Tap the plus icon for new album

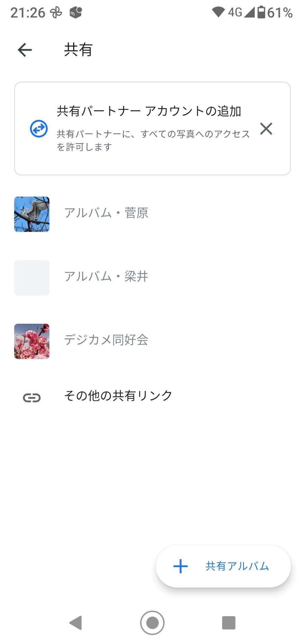pos(181,566)
